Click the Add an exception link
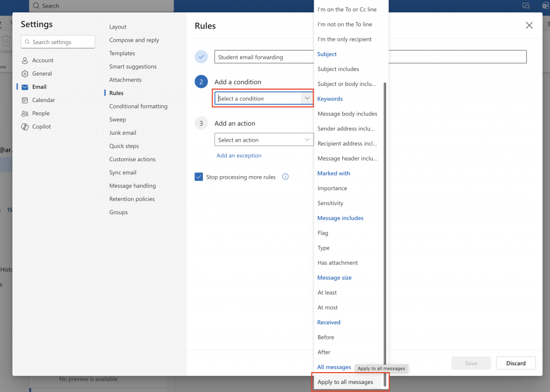Viewport: 550px width, 392px height. click(x=238, y=155)
